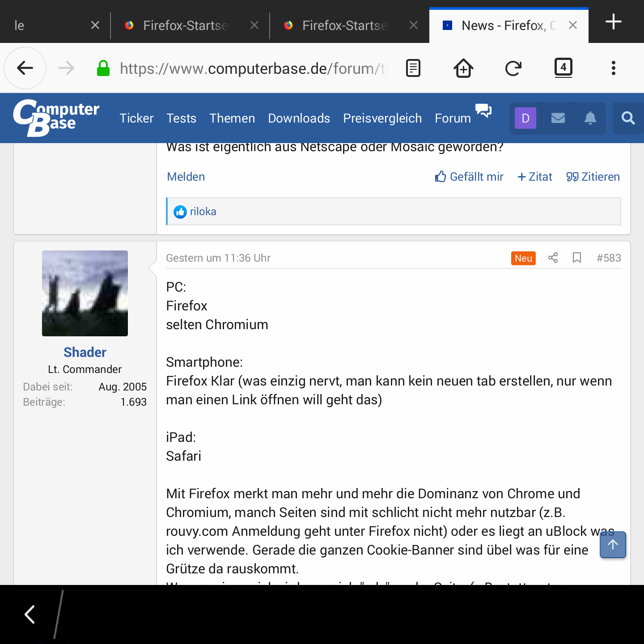Reload the page with the refresh icon

(x=513, y=68)
